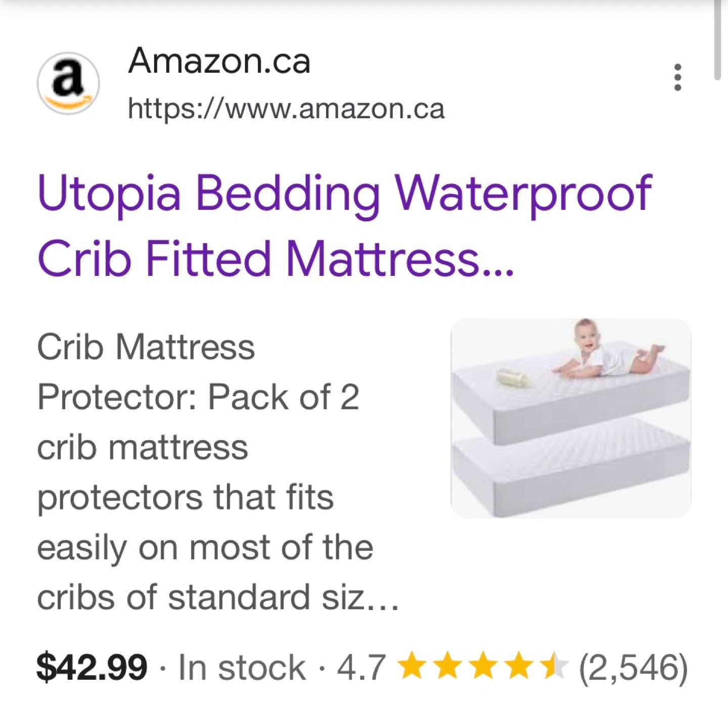Click the vertical scrollbar on the right edge
The width and height of the screenshot is (728, 704).
717,40
